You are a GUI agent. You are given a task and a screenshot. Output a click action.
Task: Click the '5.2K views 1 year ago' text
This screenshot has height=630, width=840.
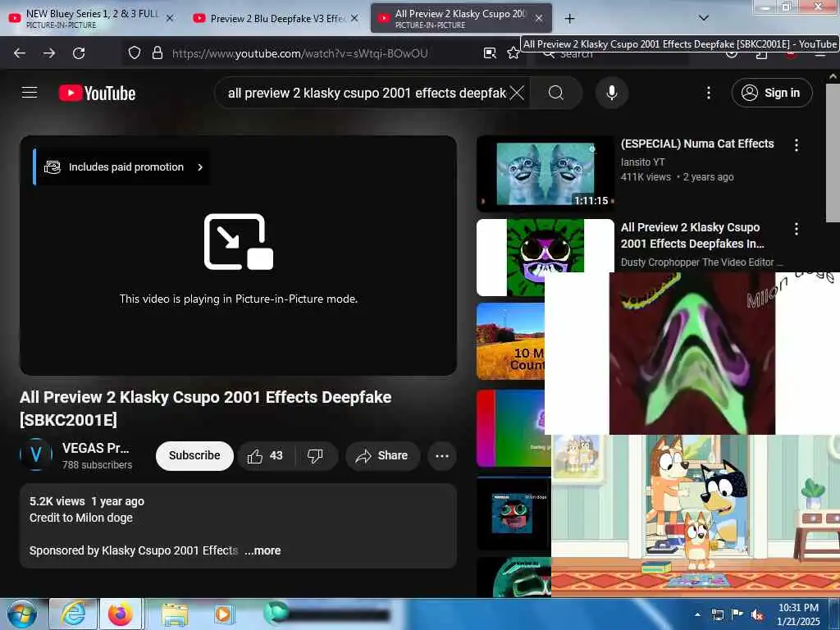click(87, 501)
